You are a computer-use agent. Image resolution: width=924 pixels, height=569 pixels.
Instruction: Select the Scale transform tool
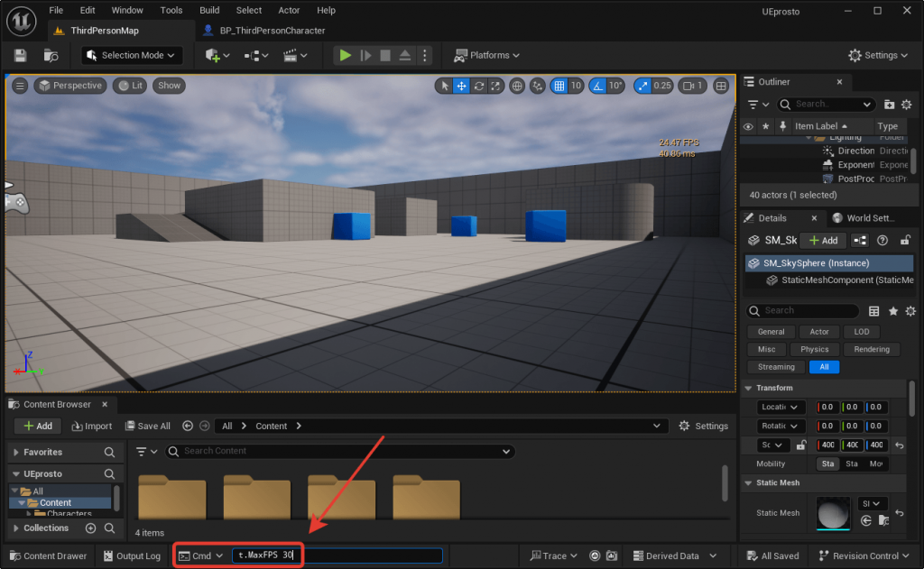click(495, 86)
